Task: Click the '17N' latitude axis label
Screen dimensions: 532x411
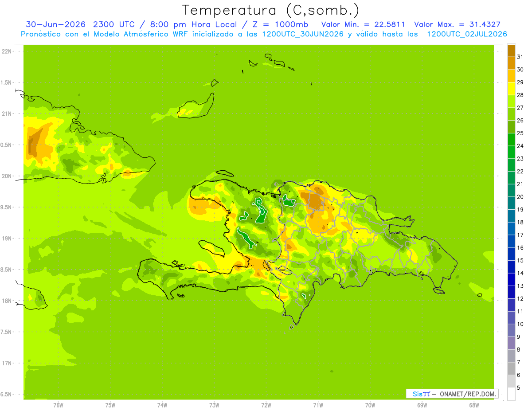Action: click(7, 363)
